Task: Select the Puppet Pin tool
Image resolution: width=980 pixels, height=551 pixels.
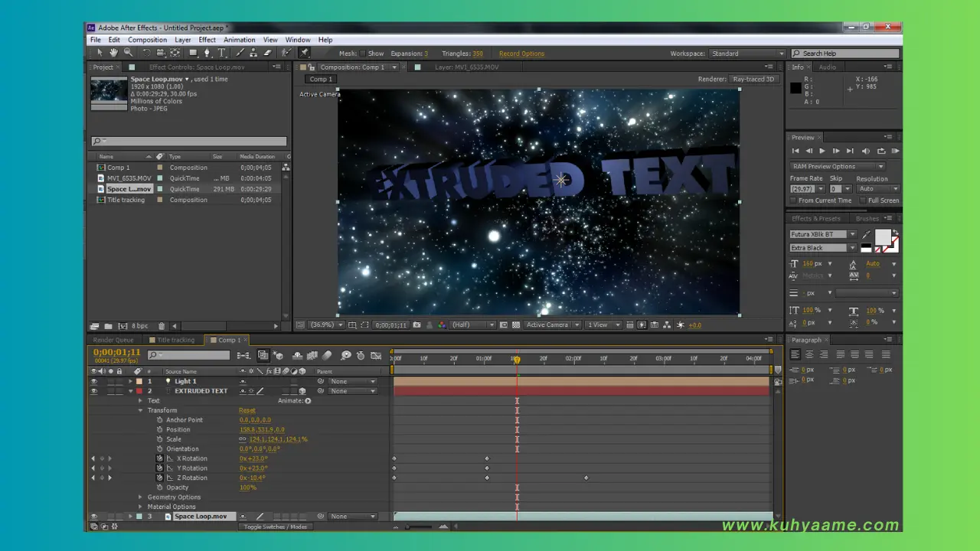Action: pos(304,53)
